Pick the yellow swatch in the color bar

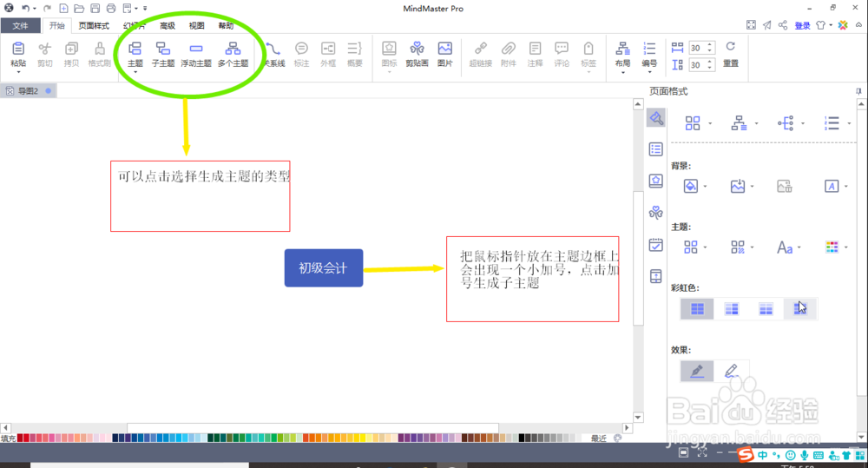coord(363,438)
